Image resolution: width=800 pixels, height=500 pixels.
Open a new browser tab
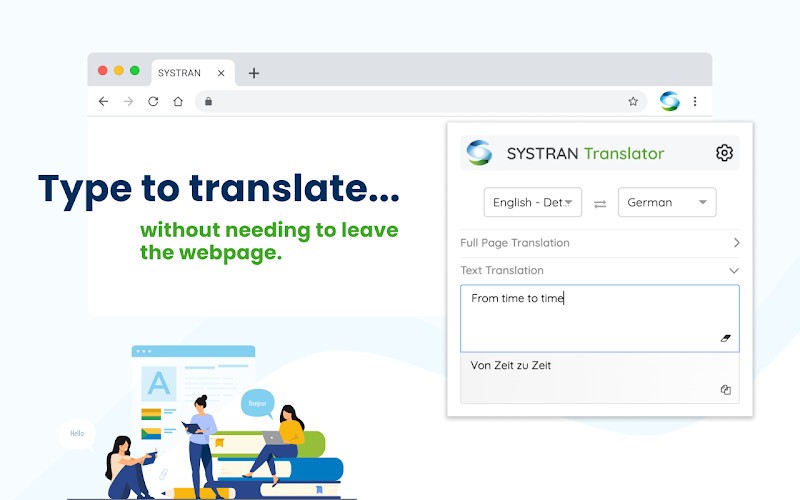tap(254, 73)
